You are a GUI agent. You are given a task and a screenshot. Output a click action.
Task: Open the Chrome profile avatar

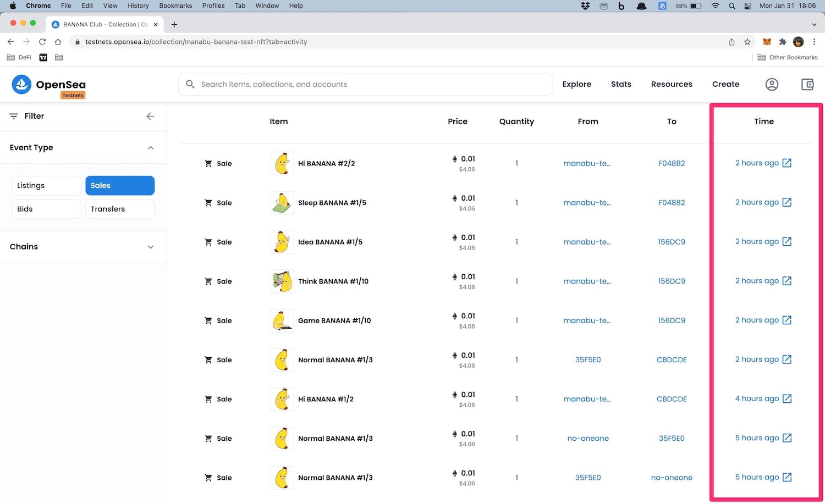799,42
